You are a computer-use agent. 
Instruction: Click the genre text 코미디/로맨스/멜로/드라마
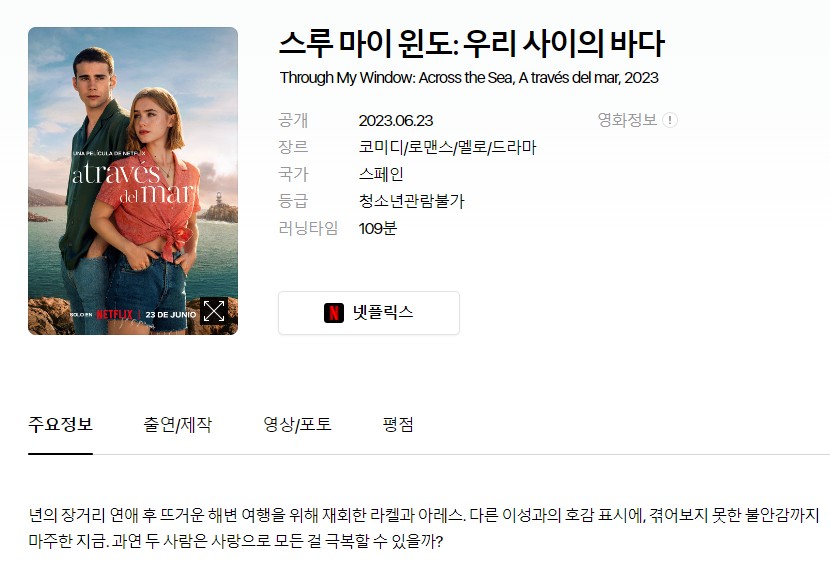tap(447, 147)
